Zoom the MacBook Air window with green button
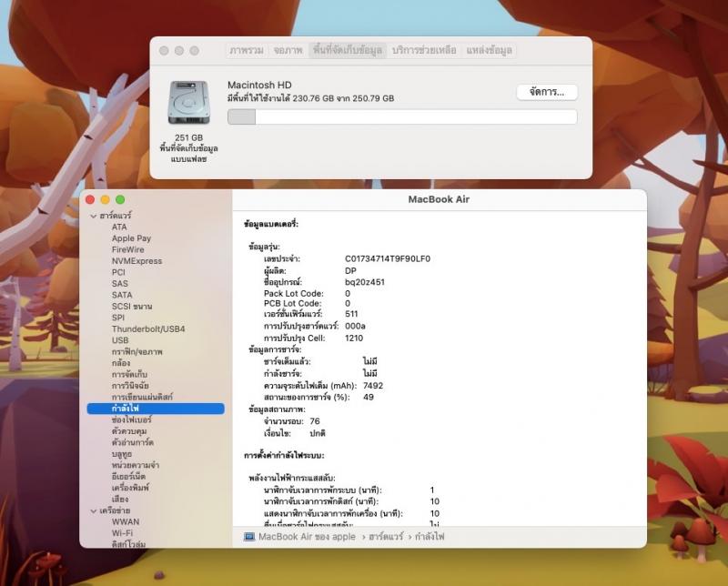 coord(120,199)
